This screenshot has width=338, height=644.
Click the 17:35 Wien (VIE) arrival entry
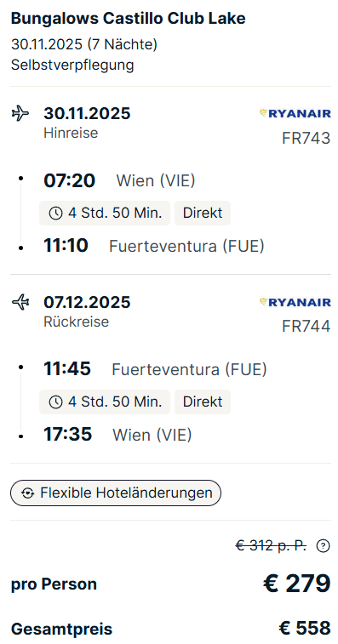[x=117, y=435]
